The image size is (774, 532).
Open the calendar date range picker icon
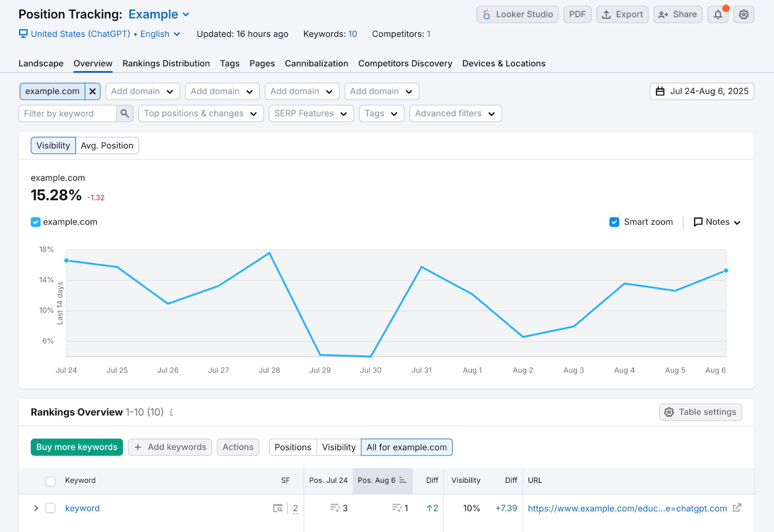tap(660, 91)
